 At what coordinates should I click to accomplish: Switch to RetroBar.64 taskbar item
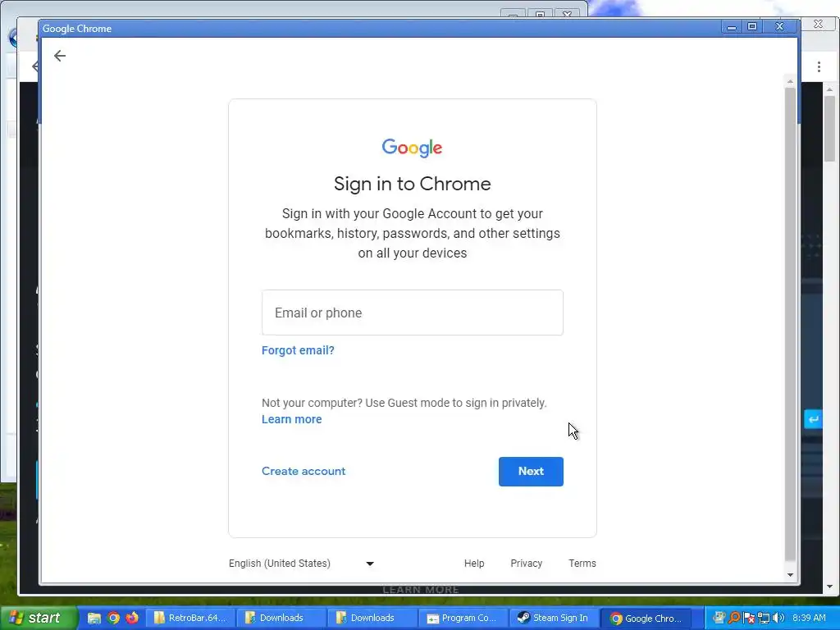pyautogui.click(x=189, y=618)
